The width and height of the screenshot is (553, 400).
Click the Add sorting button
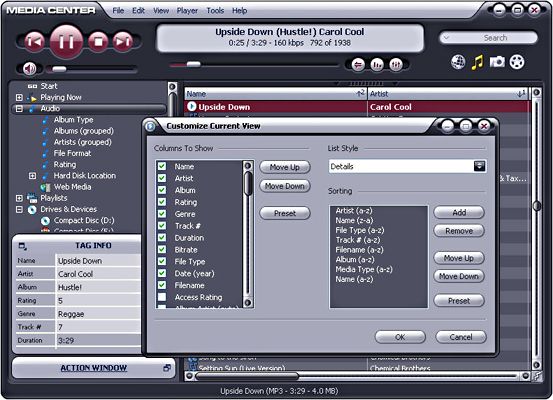tap(459, 212)
